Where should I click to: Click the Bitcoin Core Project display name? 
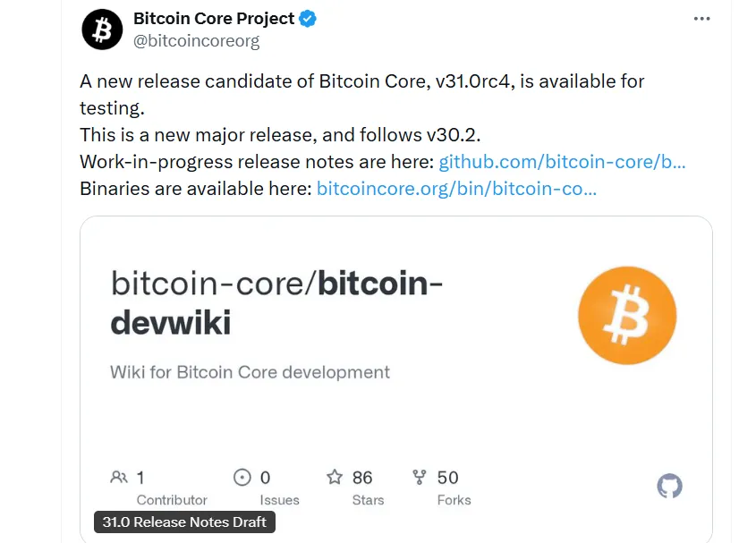[213, 19]
